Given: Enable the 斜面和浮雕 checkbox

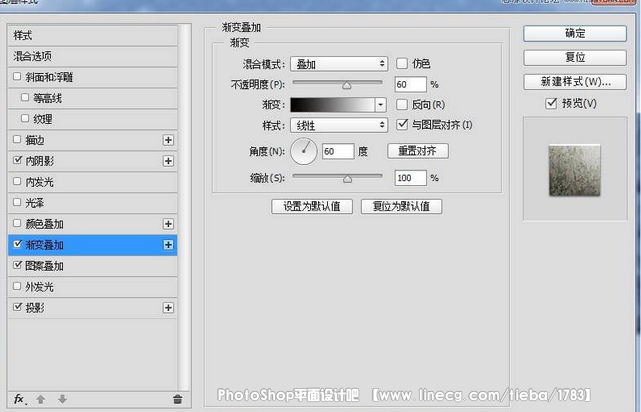Looking at the screenshot, I should (x=17, y=76).
